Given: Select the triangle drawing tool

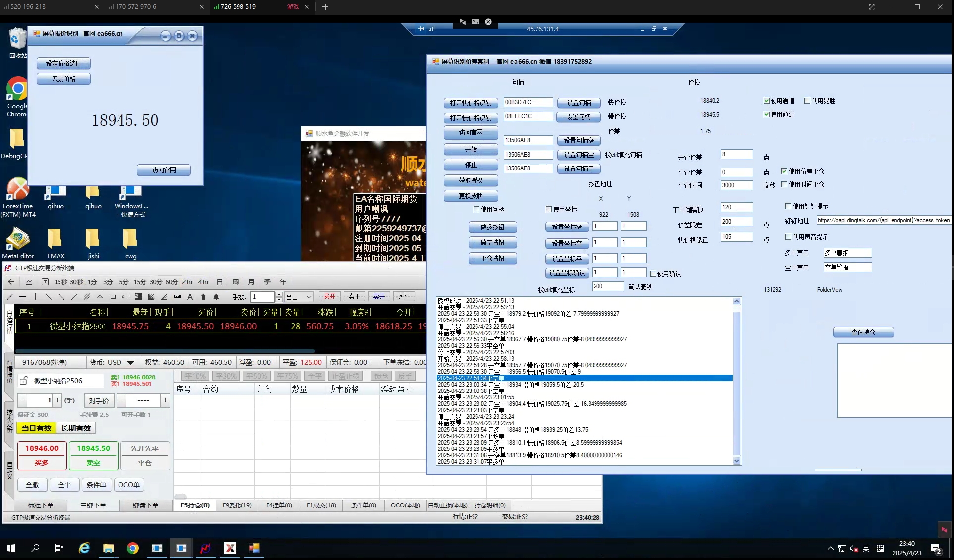Looking at the screenshot, I should pyautogui.click(x=100, y=297).
